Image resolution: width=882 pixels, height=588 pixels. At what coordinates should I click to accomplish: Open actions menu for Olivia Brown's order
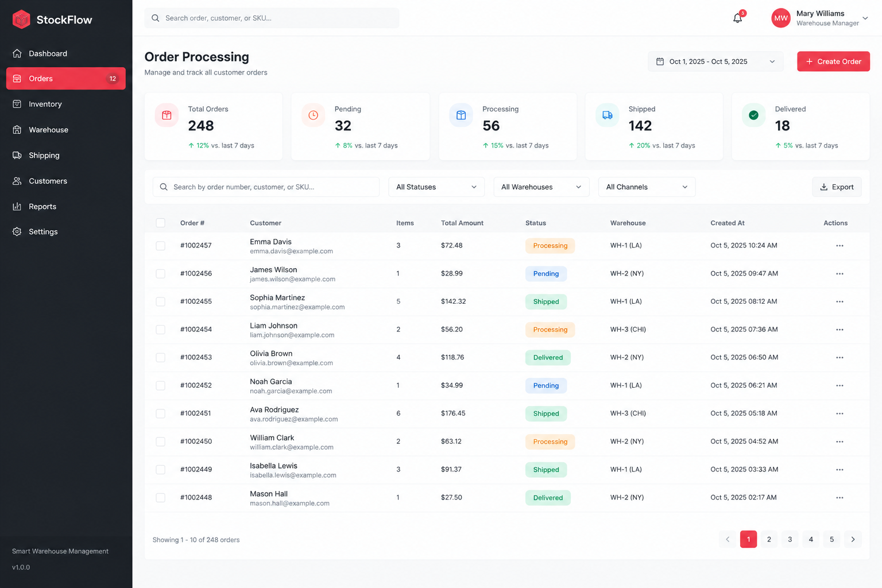coord(840,358)
